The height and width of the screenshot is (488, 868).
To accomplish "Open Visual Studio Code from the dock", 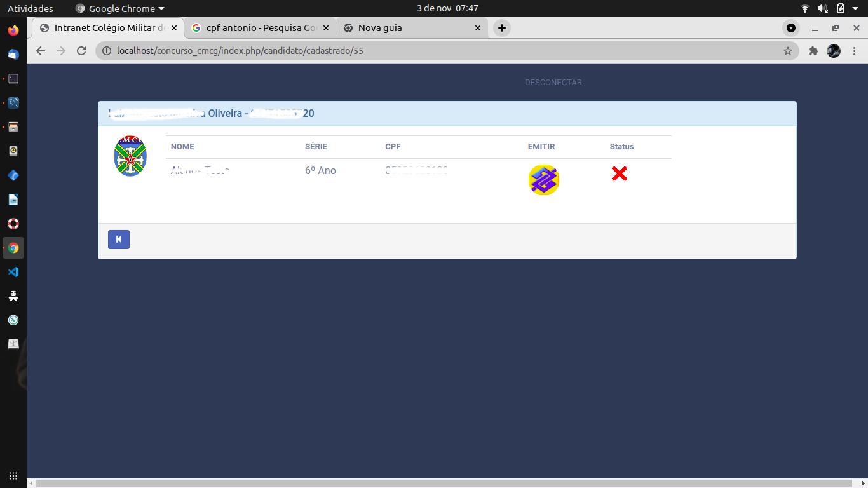I will 13,272.
